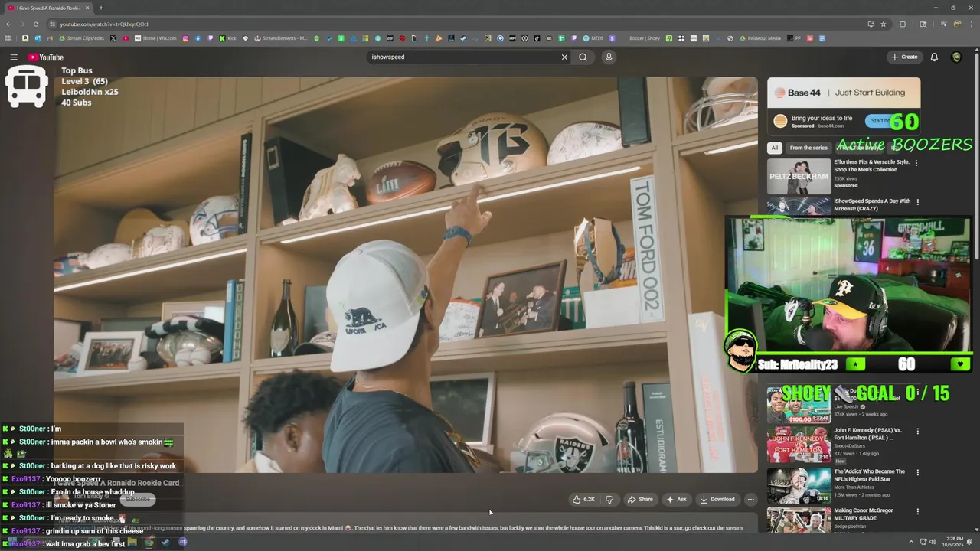Show hidden system tray icons
Viewport: 980px width, 551px height.
coord(910,542)
